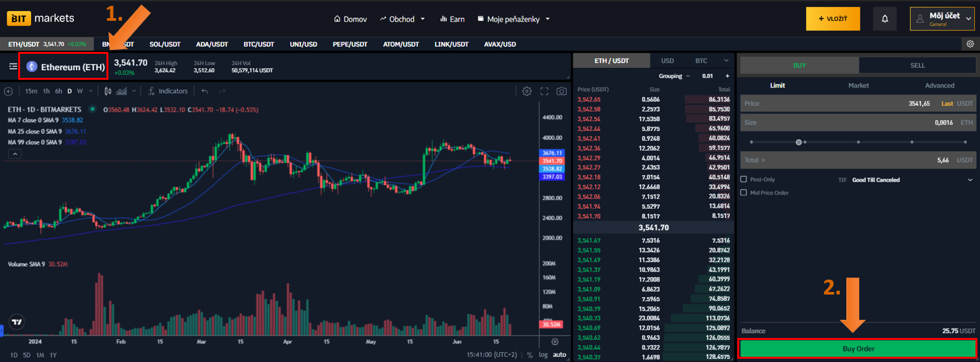The height and width of the screenshot is (362, 980).
Task: Open the Môj účet account dropdown
Action: (942, 19)
